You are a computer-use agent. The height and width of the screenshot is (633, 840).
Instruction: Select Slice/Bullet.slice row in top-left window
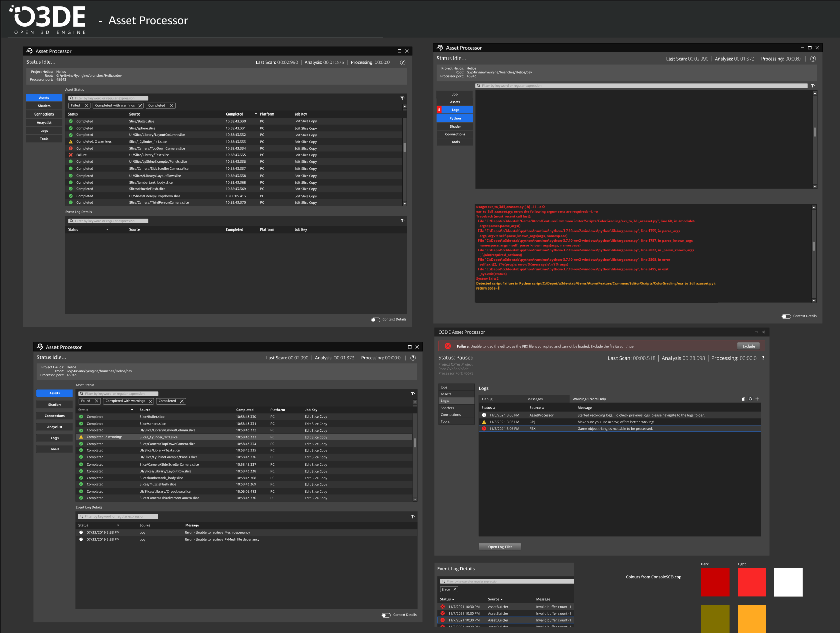[234, 121]
